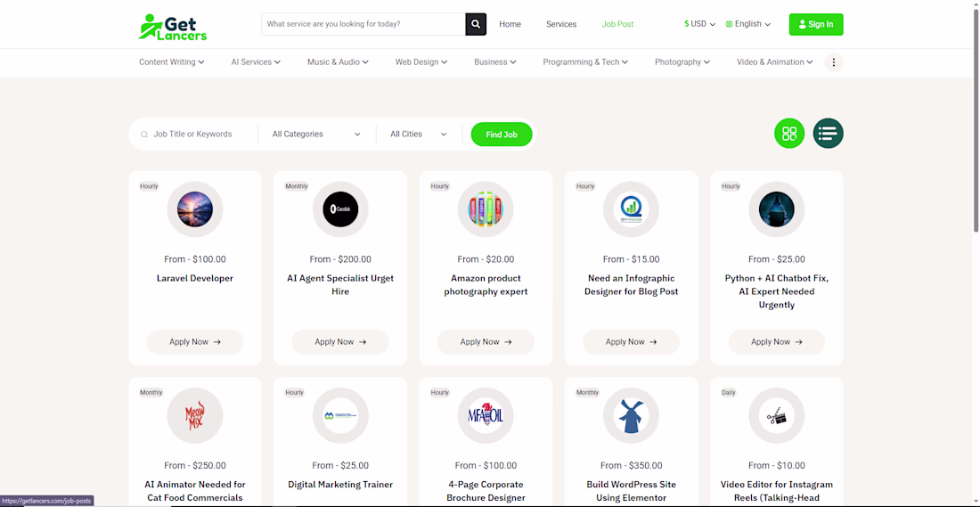The height and width of the screenshot is (507, 980).
Task: Click the windmill logo for WordPress job
Action: (632, 416)
